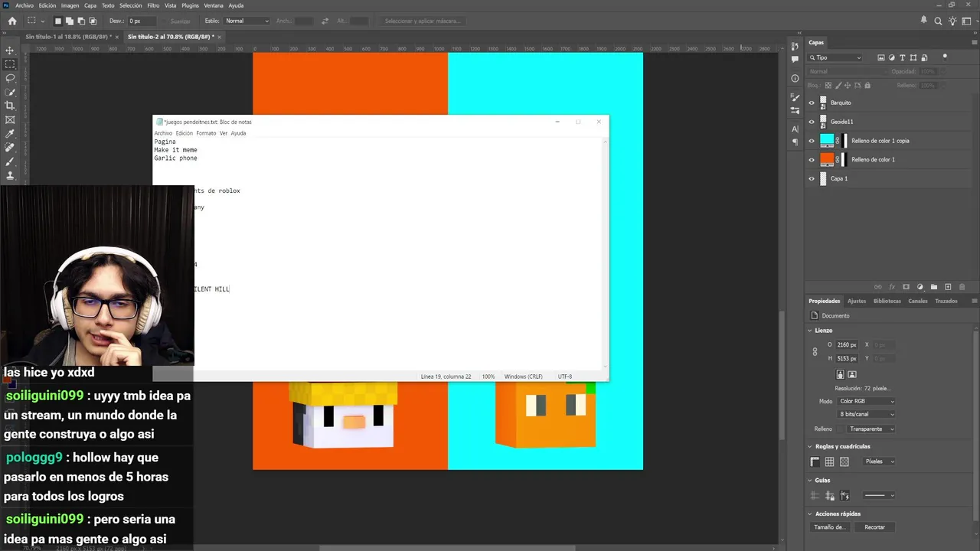The image size is (980, 551).
Task: Click the cyan fill layer color thumbnail
Action: pos(827,141)
